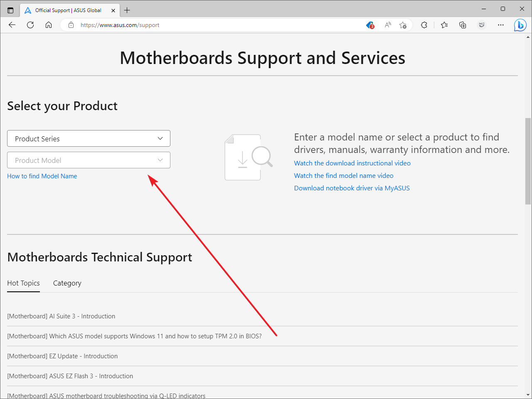
Task: Open Q-LED indicators troubleshooting article
Action: (x=106, y=396)
